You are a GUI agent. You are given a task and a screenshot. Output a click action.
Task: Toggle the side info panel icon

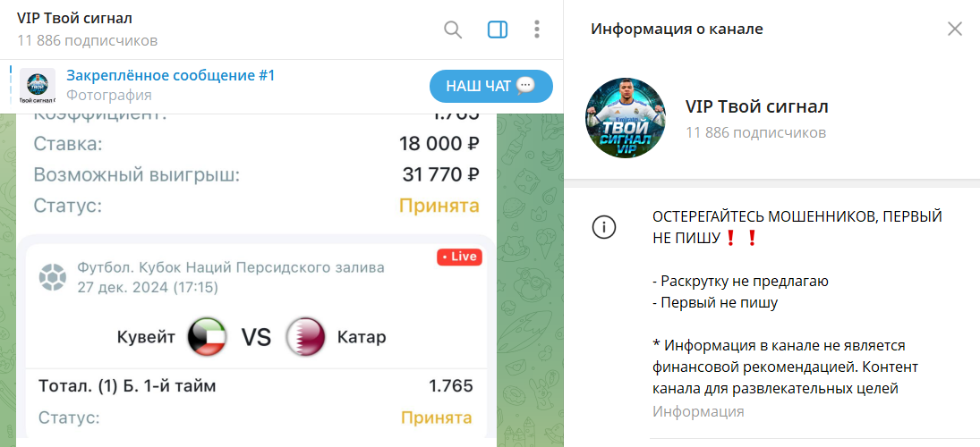pos(498,30)
